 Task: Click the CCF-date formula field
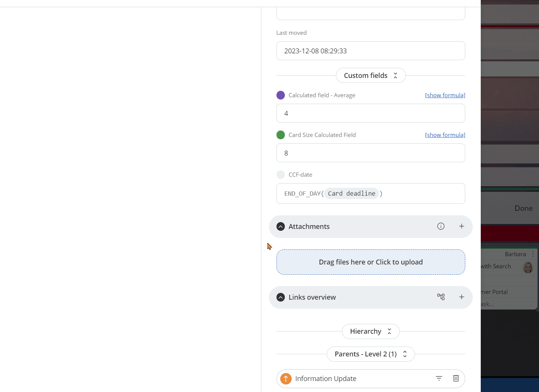coord(371,194)
